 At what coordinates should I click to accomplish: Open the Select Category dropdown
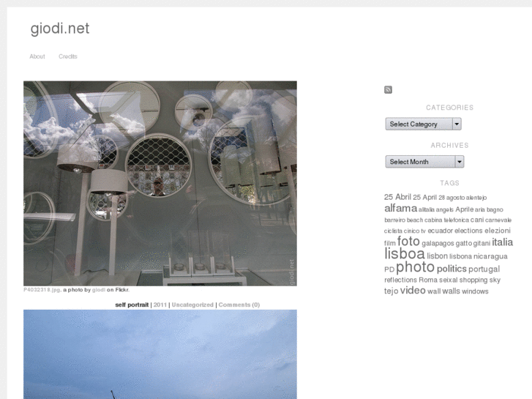(x=423, y=124)
